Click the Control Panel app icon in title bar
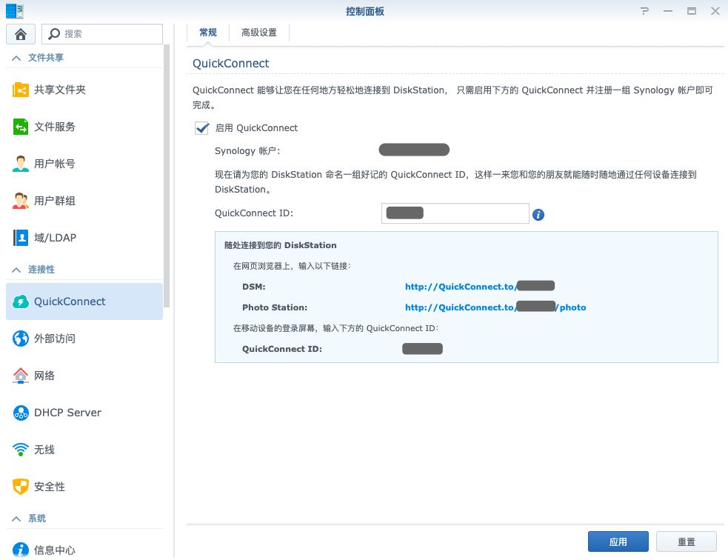Image resolution: width=728 pixels, height=560 pixels. tap(14, 10)
